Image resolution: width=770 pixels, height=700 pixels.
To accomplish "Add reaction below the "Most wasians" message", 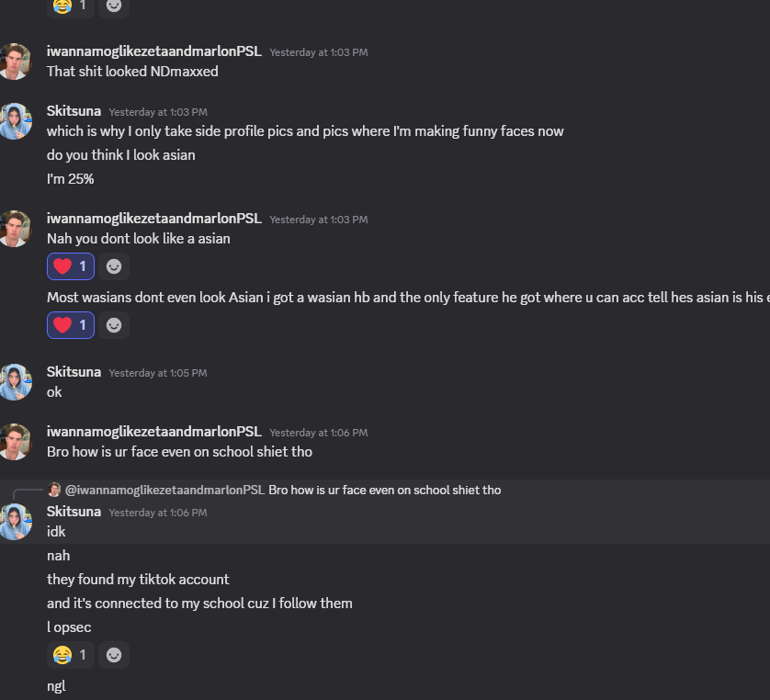I will coord(114,325).
